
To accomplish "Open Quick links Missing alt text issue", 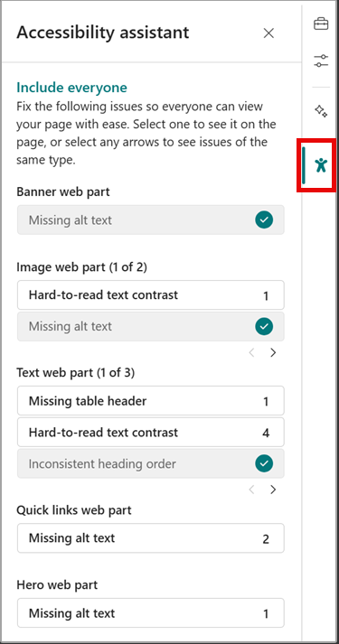I will click(x=150, y=538).
